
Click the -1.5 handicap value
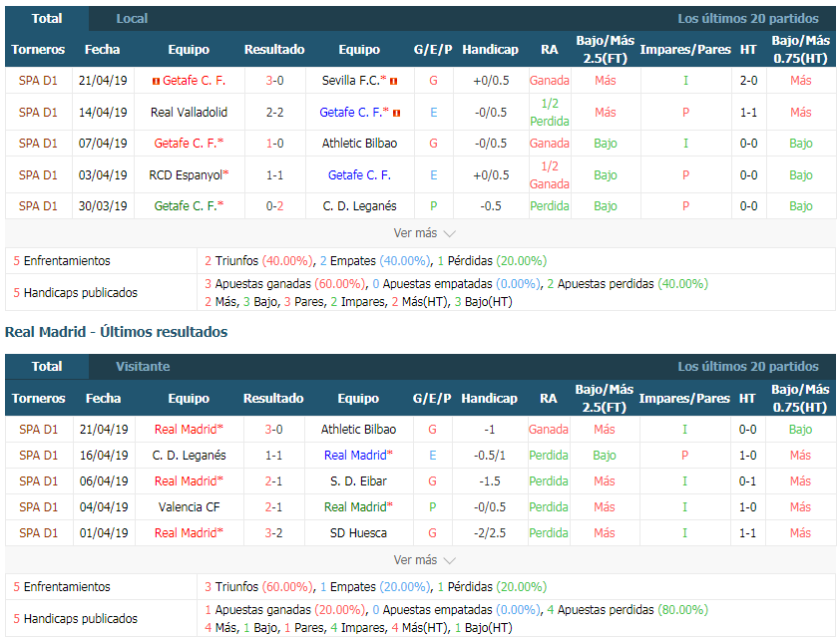[x=490, y=481]
